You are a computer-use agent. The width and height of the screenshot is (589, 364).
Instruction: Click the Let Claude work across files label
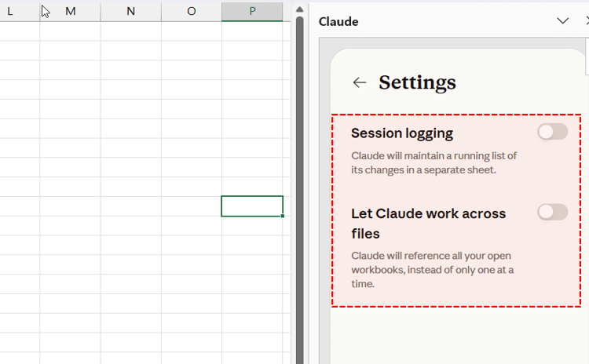click(429, 224)
